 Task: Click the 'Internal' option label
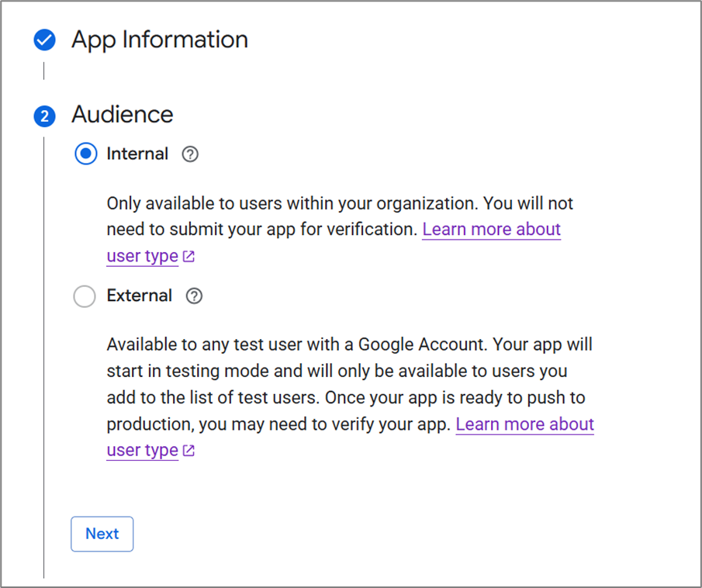tap(137, 154)
